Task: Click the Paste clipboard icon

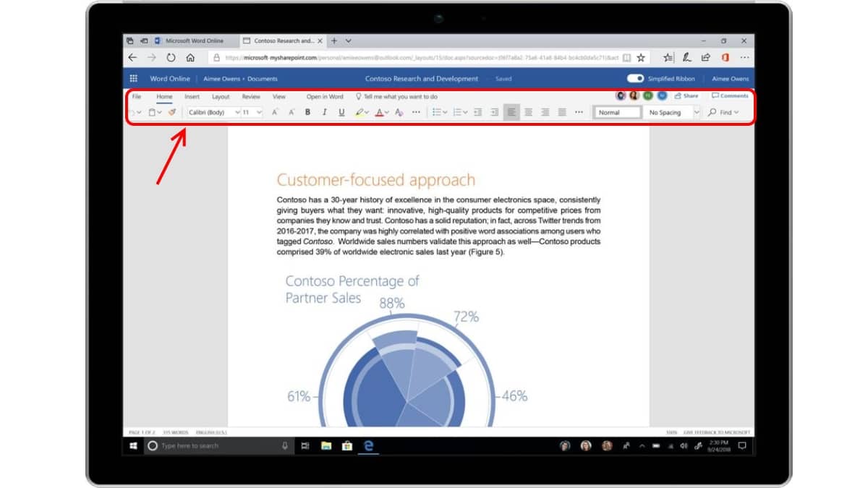Action: (152, 112)
